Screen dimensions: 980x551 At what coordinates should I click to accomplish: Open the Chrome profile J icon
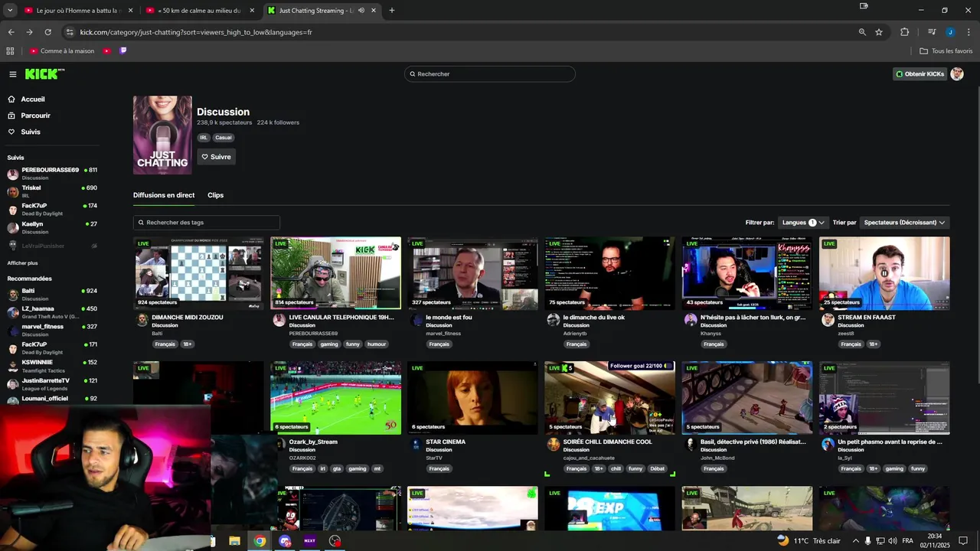click(x=950, y=32)
